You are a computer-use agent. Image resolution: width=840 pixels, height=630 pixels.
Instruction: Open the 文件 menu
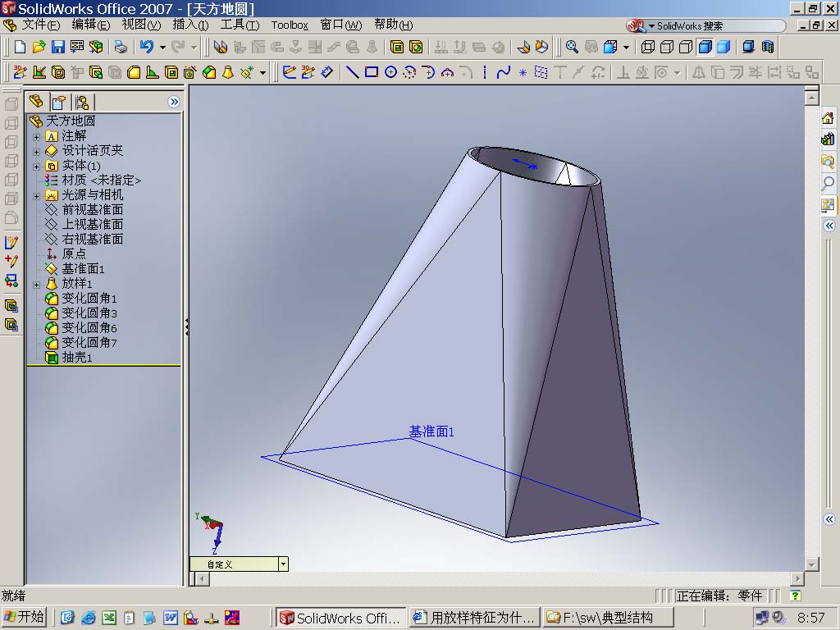[41, 25]
